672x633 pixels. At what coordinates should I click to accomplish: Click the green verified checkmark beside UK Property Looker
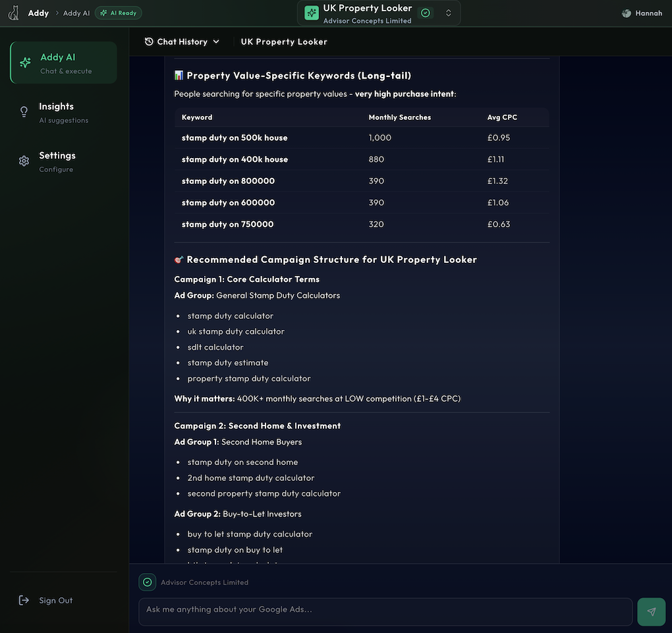(426, 13)
